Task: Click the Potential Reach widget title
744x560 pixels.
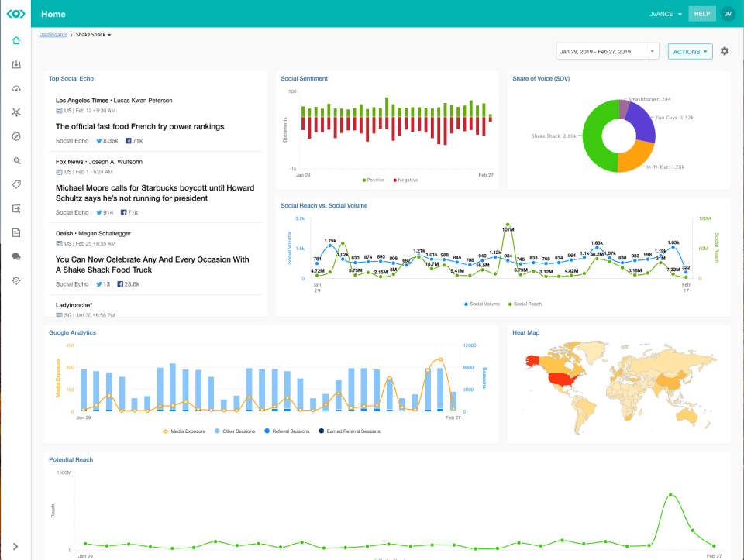Action: (71, 460)
